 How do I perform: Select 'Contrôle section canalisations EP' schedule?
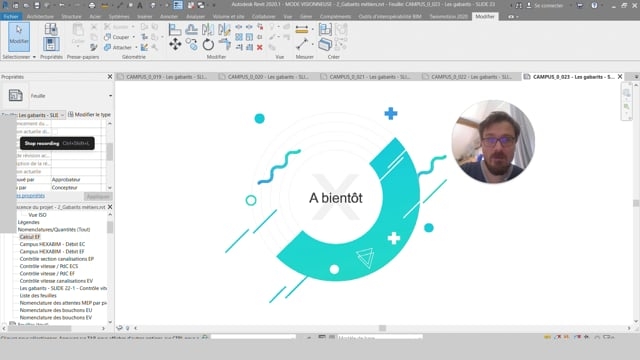coord(57,259)
